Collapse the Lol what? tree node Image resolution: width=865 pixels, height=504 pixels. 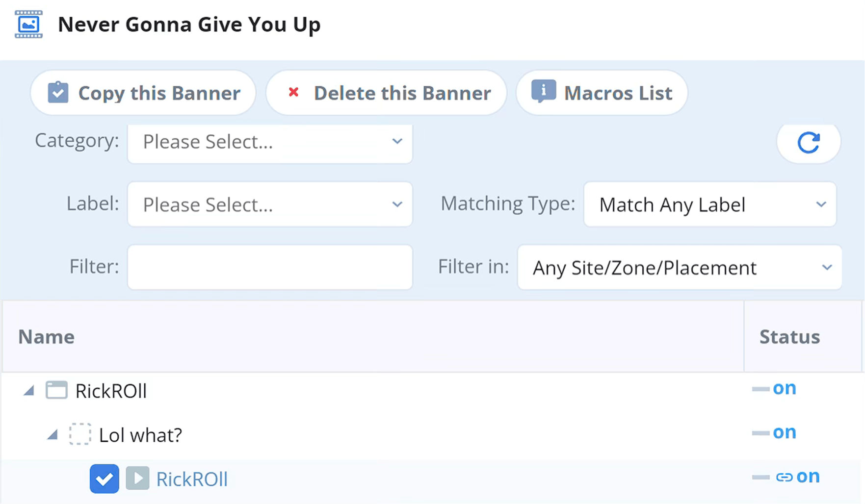(x=52, y=435)
